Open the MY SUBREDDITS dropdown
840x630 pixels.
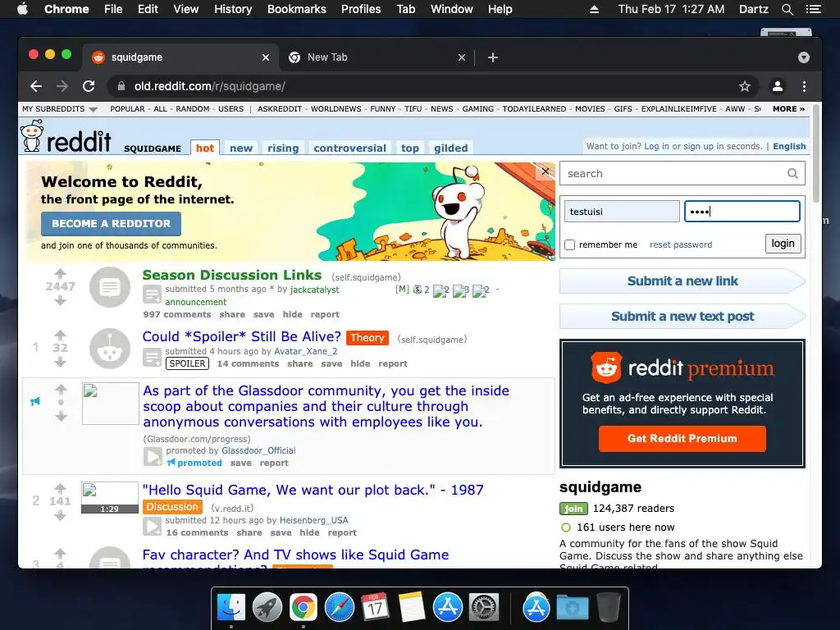tap(59, 109)
